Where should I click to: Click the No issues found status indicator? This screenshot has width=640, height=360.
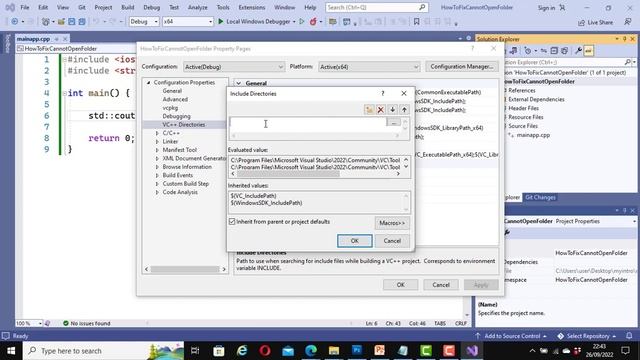87,323
